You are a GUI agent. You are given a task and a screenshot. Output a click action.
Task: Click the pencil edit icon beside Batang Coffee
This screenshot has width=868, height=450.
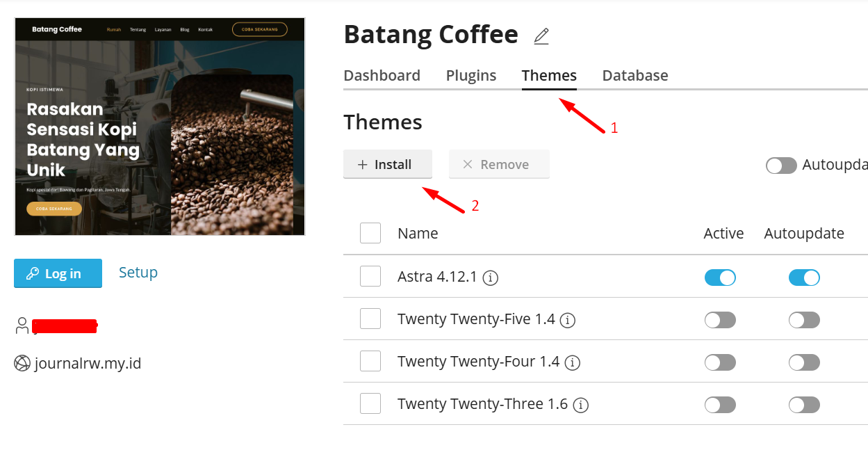[x=541, y=36]
